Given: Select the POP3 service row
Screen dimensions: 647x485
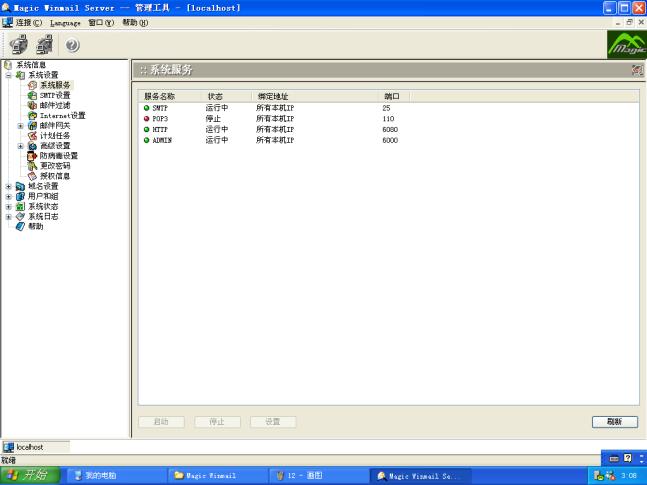Looking at the screenshot, I should tap(161, 118).
